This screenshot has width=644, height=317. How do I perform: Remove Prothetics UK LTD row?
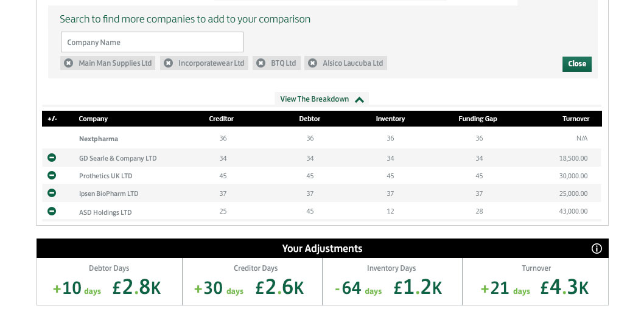(x=52, y=175)
